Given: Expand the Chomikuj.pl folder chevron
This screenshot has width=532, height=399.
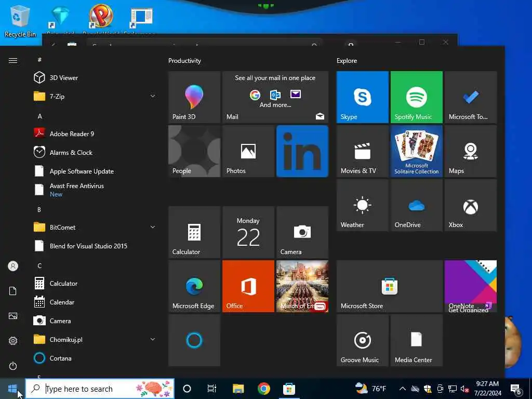Looking at the screenshot, I should click(x=153, y=339).
